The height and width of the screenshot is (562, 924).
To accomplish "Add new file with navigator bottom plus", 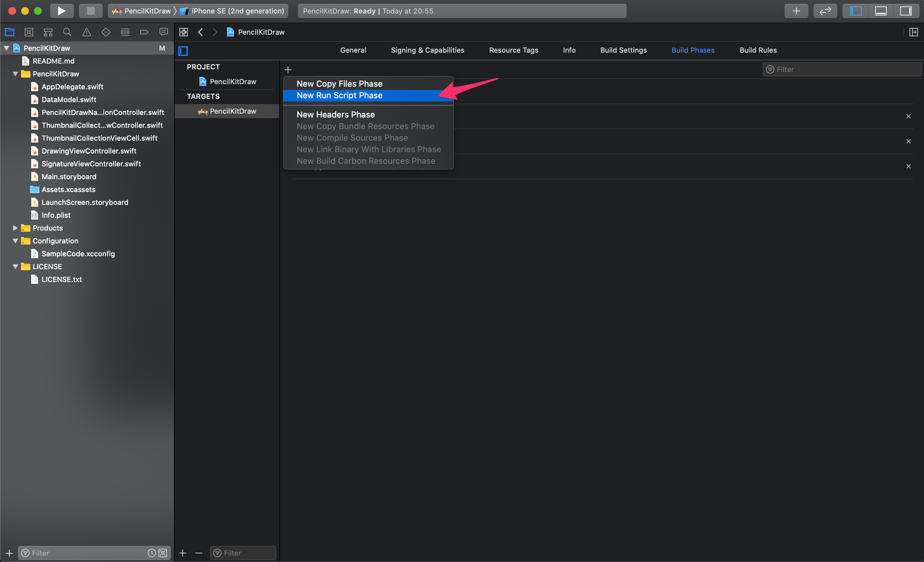I will coord(9,553).
